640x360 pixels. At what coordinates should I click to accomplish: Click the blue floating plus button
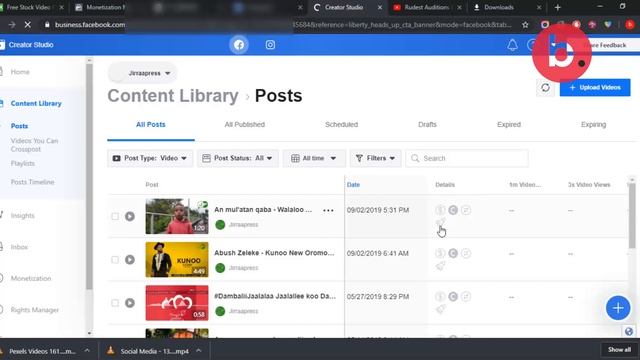pos(618,308)
